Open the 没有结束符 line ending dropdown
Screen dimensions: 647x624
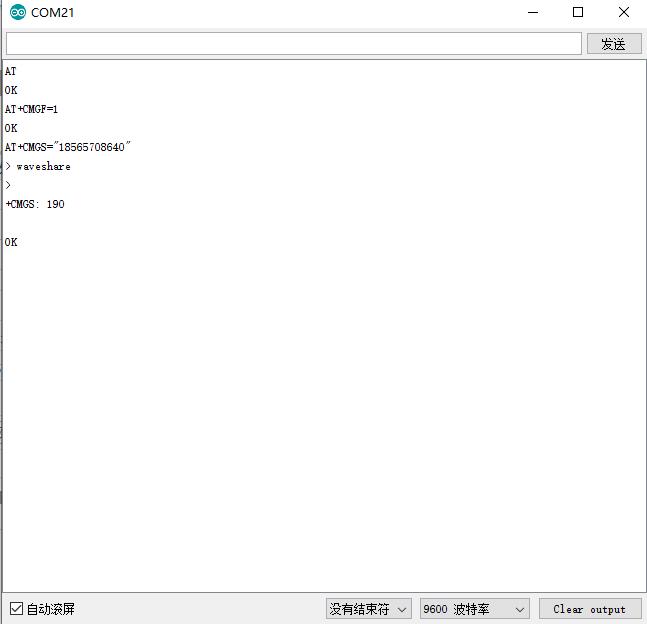pos(368,609)
